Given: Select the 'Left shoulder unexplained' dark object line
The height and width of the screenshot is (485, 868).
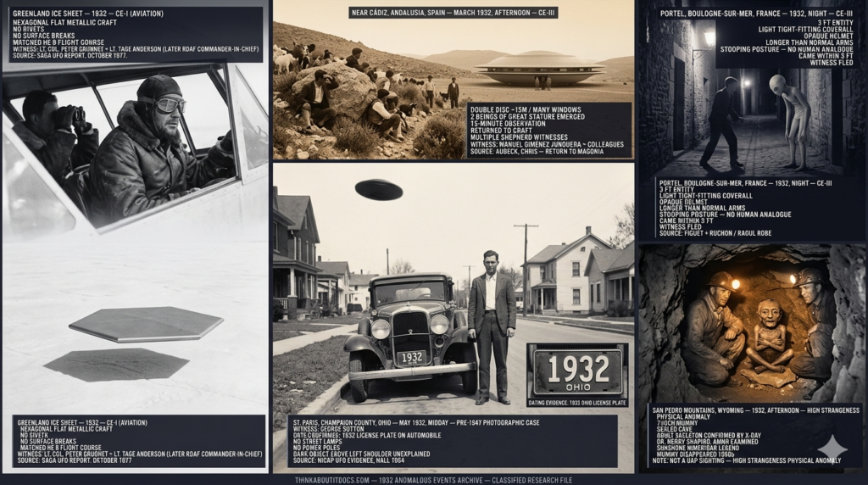Looking at the screenshot, I should [x=361, y=454].
